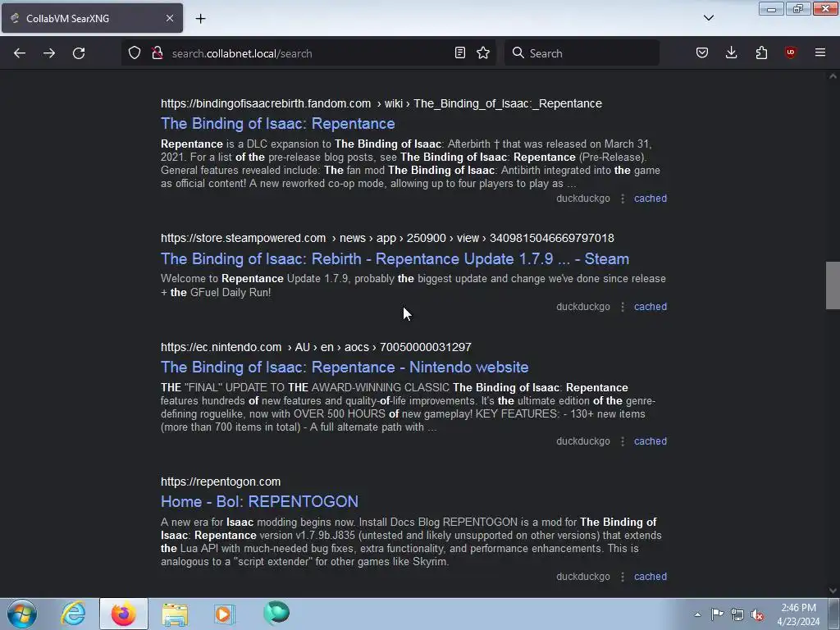Click duckduckgo label under the Steam result
This screenshot has width=840, height=630.
coord(583,307)
